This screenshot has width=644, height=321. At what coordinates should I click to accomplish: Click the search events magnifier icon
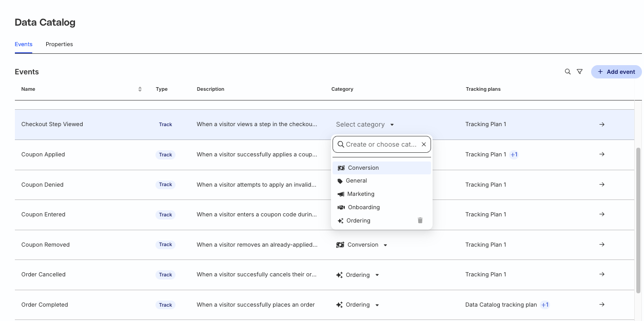pyautogui.click(x=568, y=72)
